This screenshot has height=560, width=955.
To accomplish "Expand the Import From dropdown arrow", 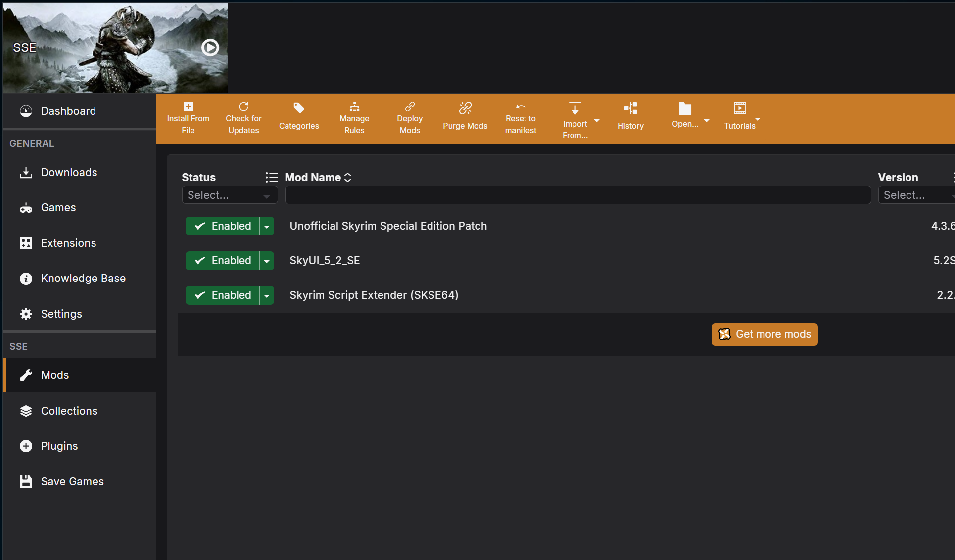I will point(597,121).
